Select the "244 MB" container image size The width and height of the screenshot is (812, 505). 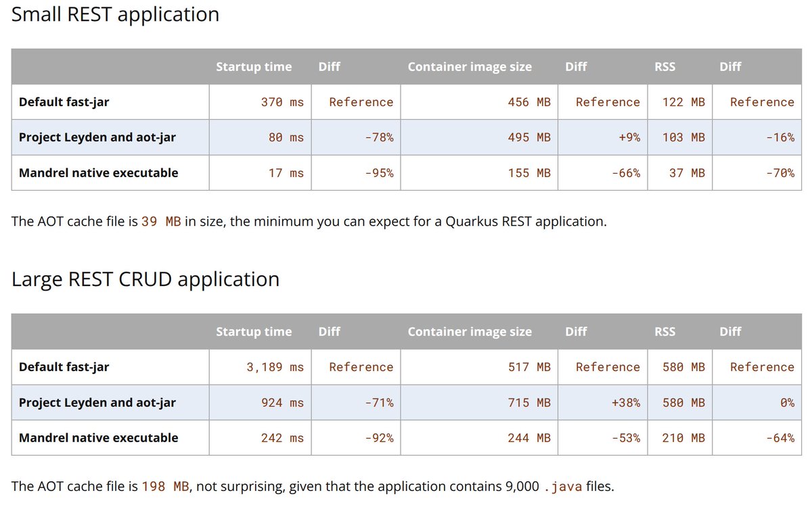pyautogui.click(x=529, y=437)
